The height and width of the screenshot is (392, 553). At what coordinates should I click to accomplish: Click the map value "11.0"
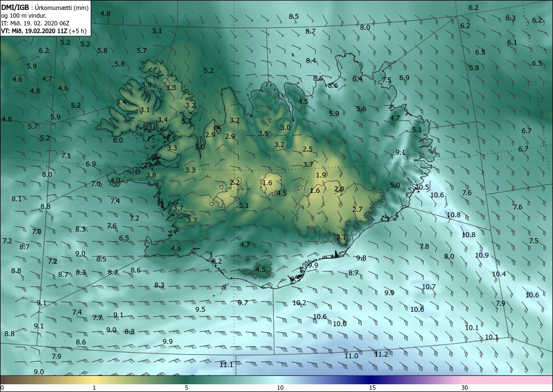(351, 356)
